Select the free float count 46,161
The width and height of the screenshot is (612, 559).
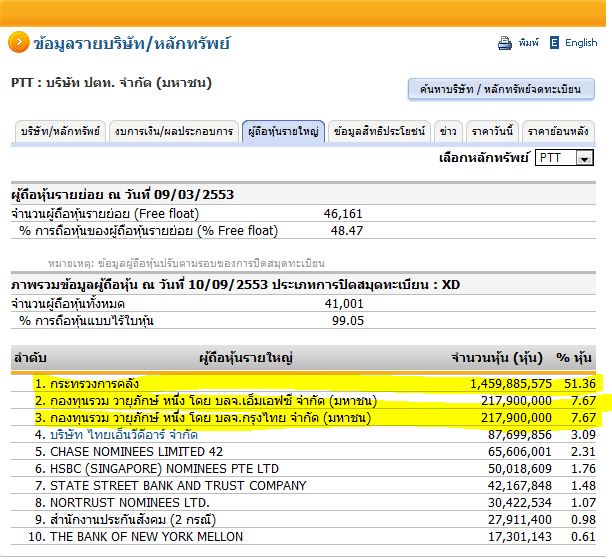(343, 214)
